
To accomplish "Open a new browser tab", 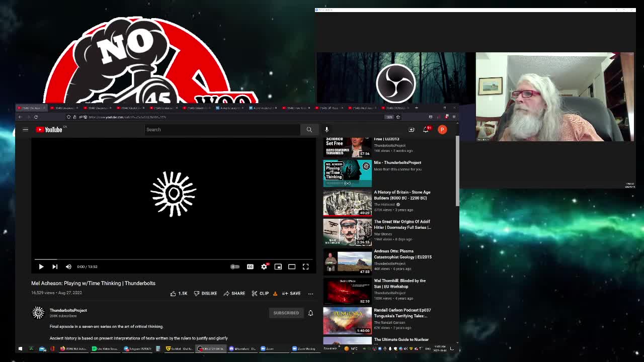I will pyautogui.click(x=416, y=108).
